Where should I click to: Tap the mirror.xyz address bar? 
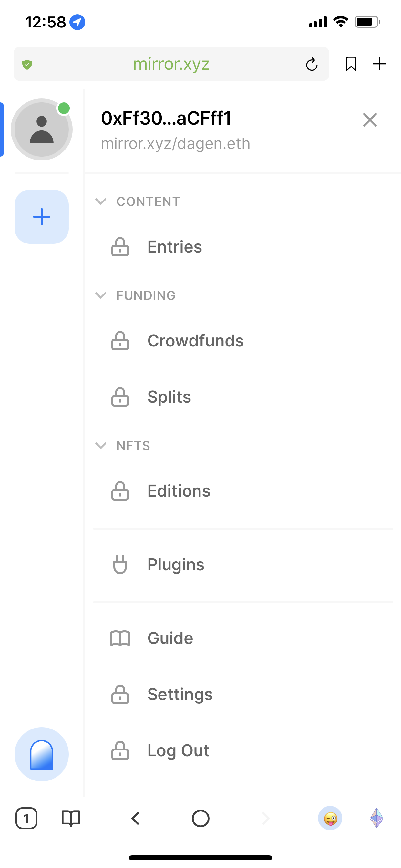pyautogui.click(x=171, y=64)
